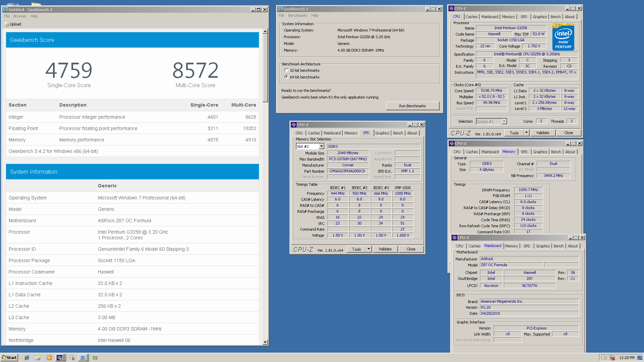Click the green circuit-board icon in taskbar
Viewport: 644px width, 362px height.
95,358
